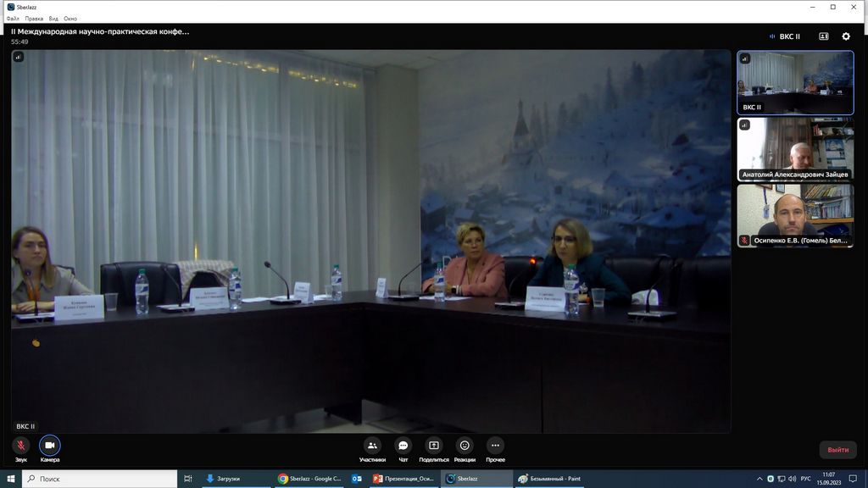Select Анатолий Александрович Зайцев's video tile
This screenshot has height=488, width=868.
(x=795, y=148)
